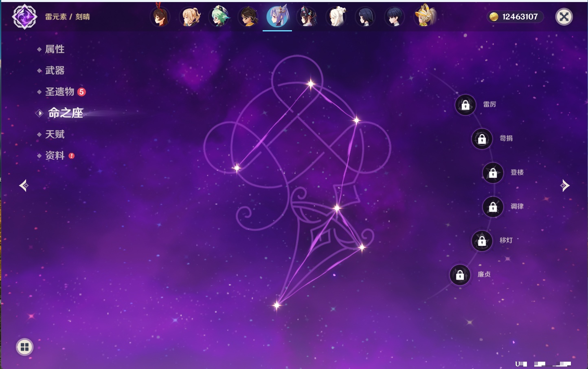Click the 雷厉 label text
The height and width of the screenshot is (369, 588).
coord(489,104)
